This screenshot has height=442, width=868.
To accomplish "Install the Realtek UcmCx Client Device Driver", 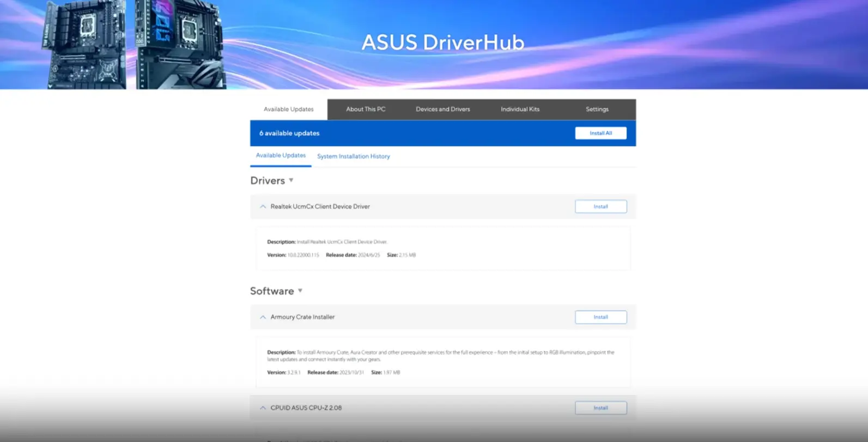I will 600,207.
